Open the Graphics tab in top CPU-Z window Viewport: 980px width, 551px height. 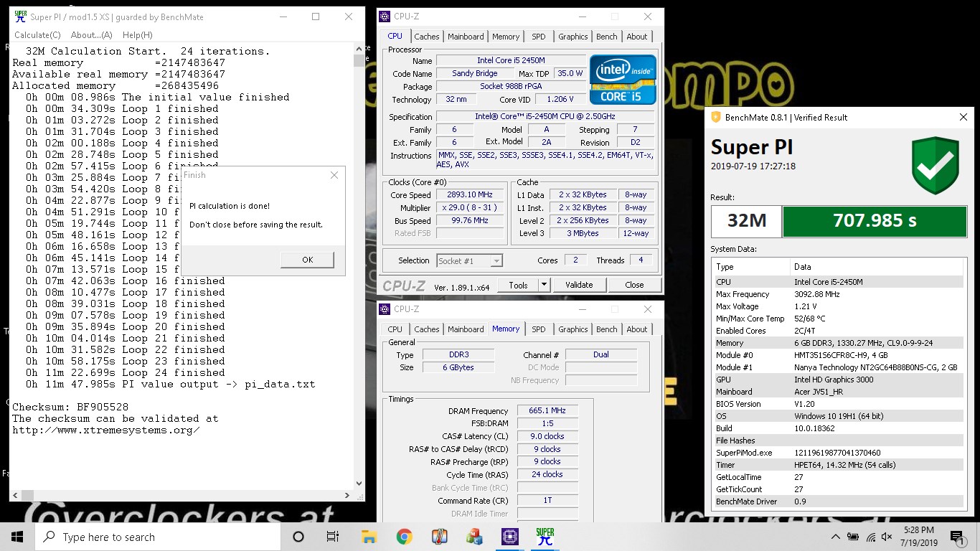(x=573, y=37)
